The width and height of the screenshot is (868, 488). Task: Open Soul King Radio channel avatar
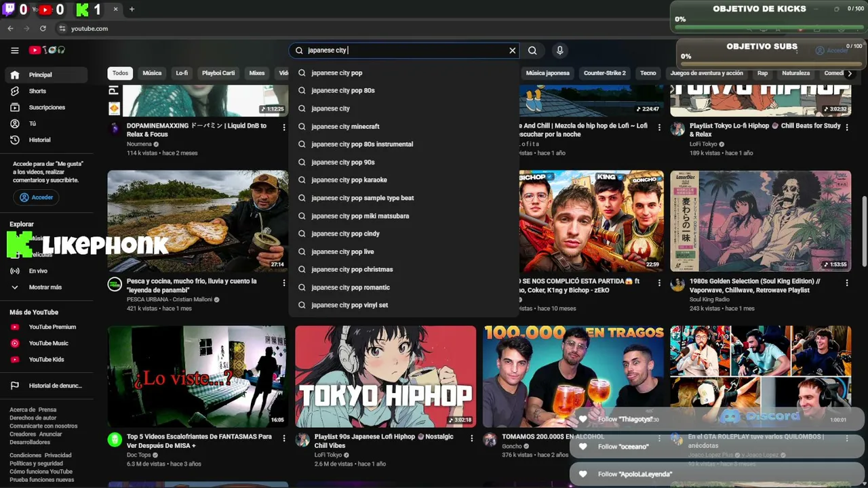[677, 284]
